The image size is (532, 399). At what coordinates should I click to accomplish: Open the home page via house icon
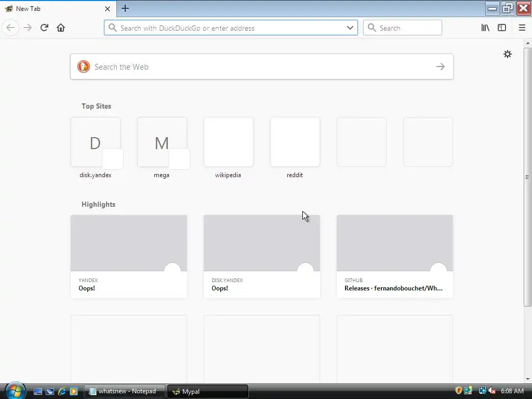pyautogui.click(x=61, y=28)
